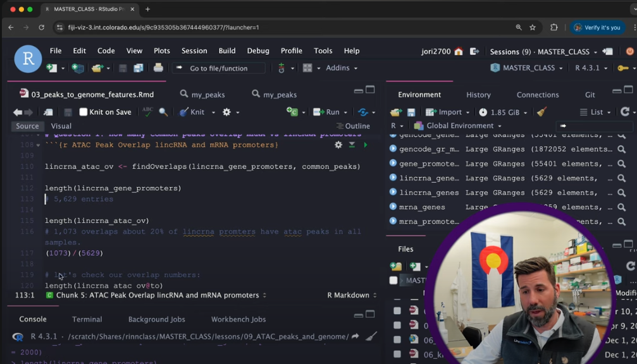This screenshot has height=364, width=637.
Task: Open the Plots menu
Action: pyautogui.click(x=162, y=51)
